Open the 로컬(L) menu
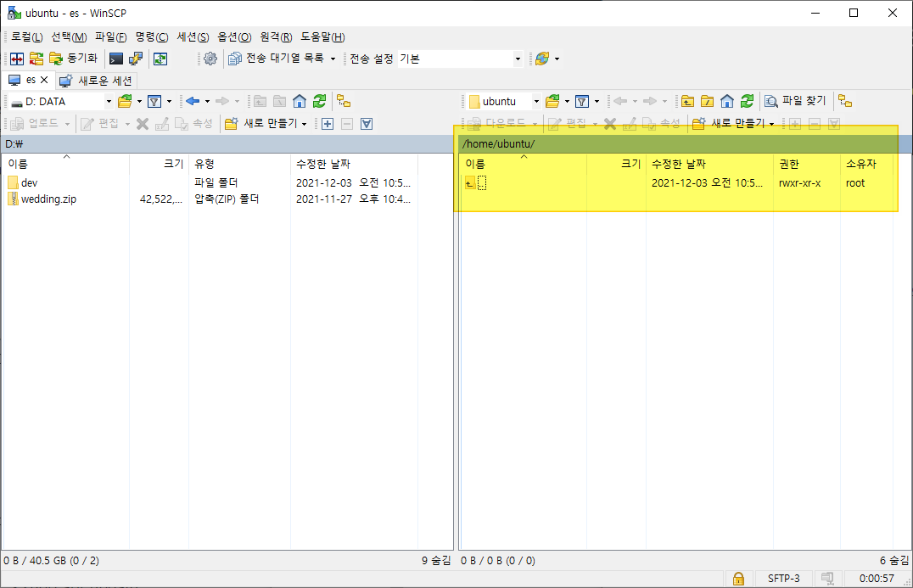This screenshot has width=913, height=588. (x=27, y=36)
